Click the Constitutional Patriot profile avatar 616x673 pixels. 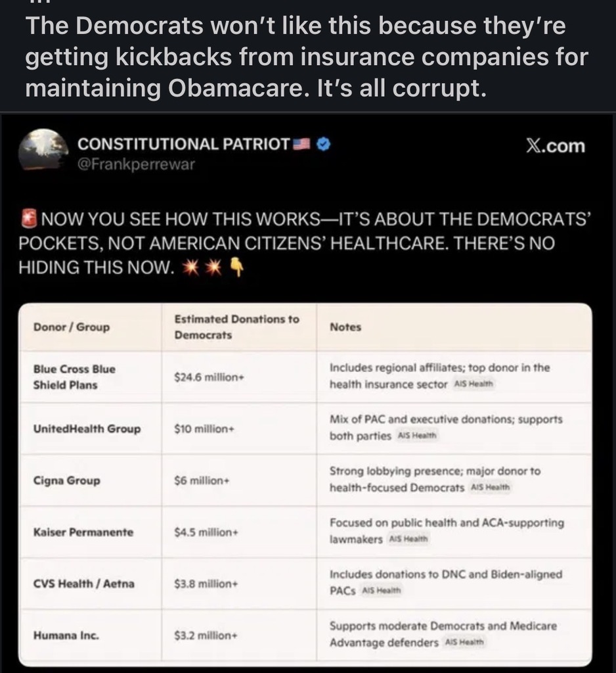click(x=43, y=149)
